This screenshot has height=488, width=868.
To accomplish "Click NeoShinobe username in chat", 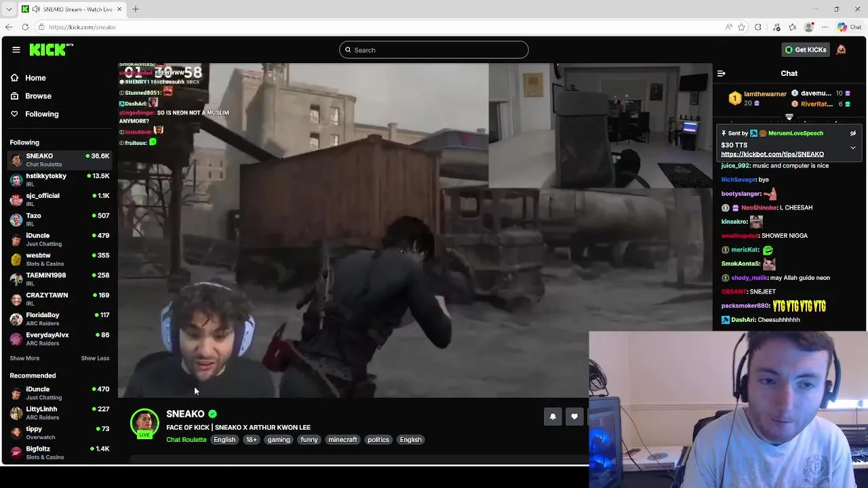I will pos(759,208).
